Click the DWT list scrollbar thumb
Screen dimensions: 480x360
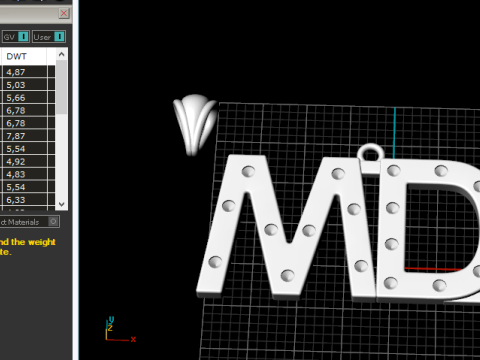[x=62, y=87]
